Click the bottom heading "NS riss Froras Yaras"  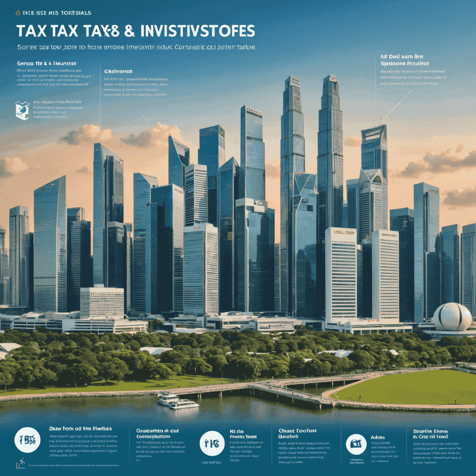[x=243, y=434]
